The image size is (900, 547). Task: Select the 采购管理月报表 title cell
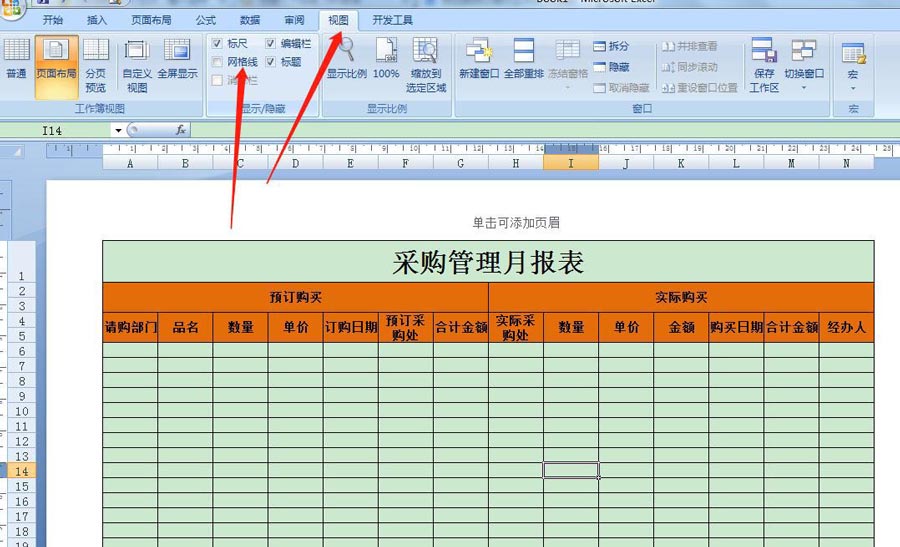pyautogui.click(x=488, y=262)
